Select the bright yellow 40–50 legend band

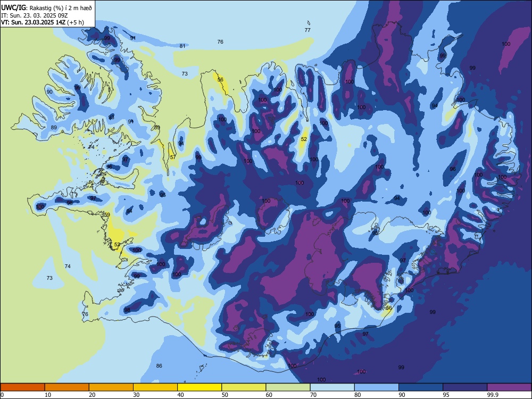click(199, 387)
